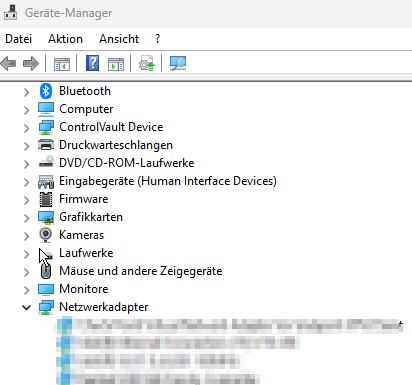The image size is (412, 385).
Task: Toggle the action pane toolbar icon
Action: coord(116,63)
